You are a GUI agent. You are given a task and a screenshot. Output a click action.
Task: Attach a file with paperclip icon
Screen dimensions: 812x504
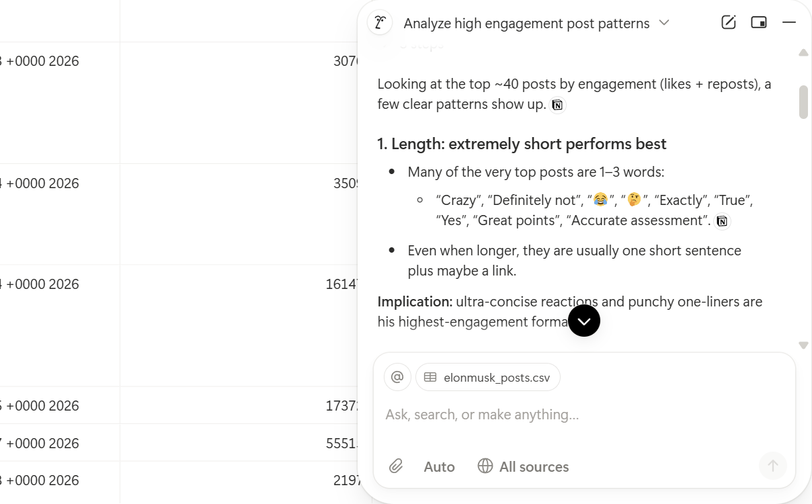(396, 466)
